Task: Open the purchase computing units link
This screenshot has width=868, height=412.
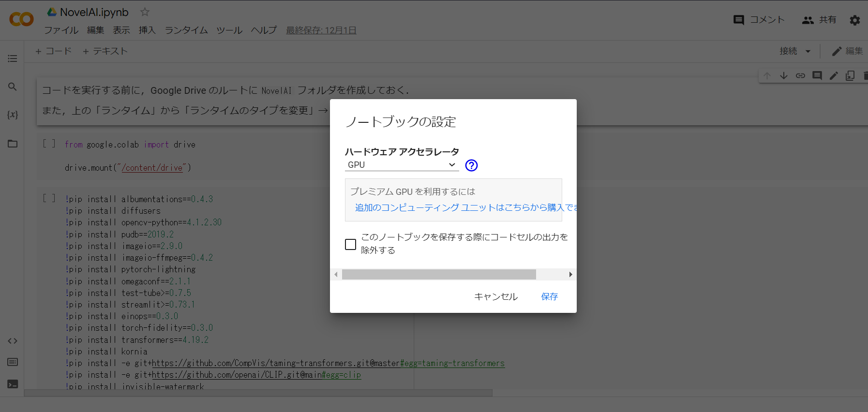Action: tap(466, 207)
